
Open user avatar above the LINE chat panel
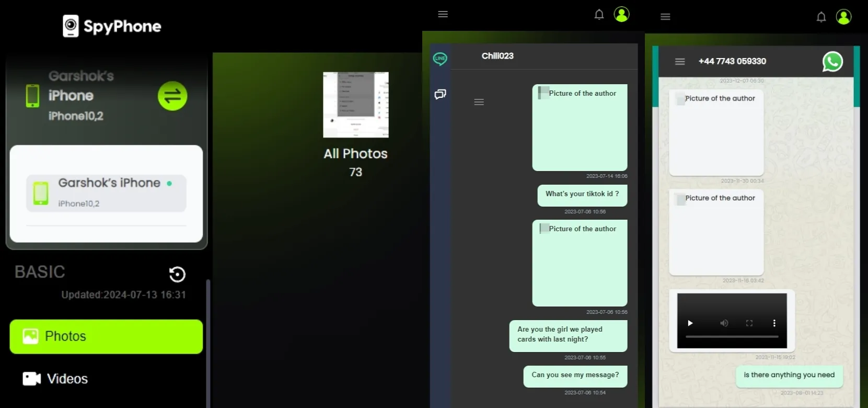622,14
